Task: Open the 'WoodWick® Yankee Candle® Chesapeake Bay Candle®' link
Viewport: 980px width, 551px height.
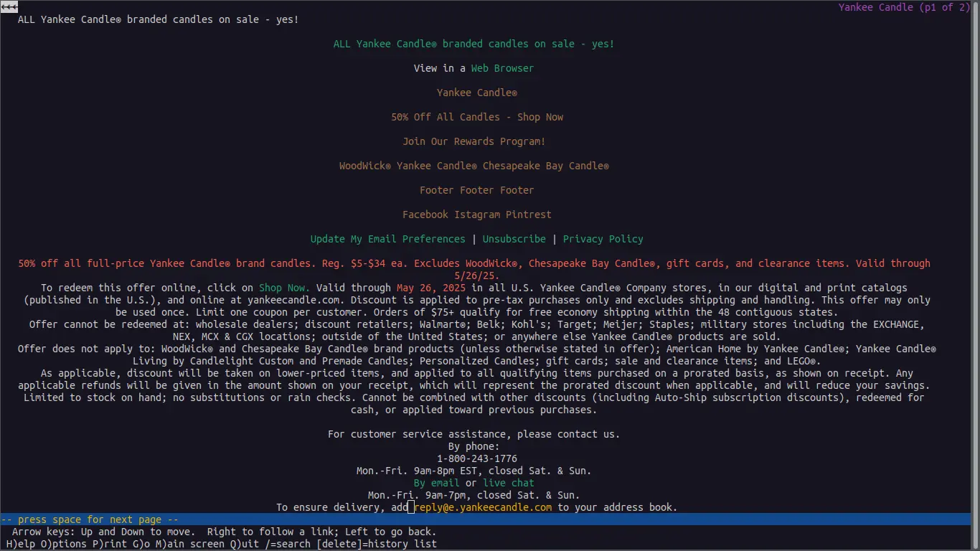Action: 473,166
